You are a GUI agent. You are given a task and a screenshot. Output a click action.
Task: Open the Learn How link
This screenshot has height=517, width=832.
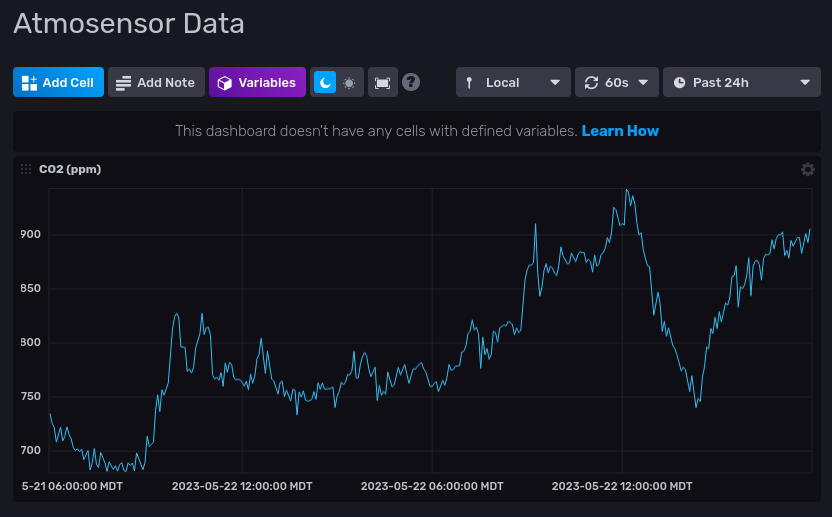point(620,131)
